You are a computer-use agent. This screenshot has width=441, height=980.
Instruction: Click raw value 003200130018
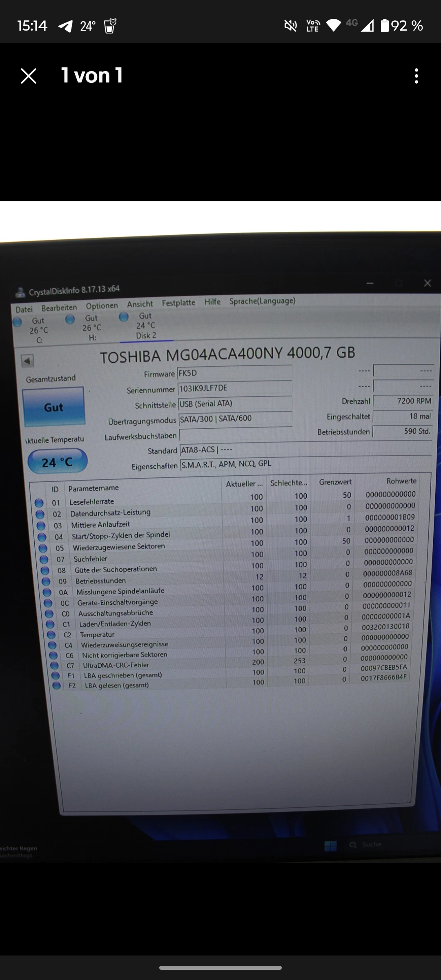point(385,626)
